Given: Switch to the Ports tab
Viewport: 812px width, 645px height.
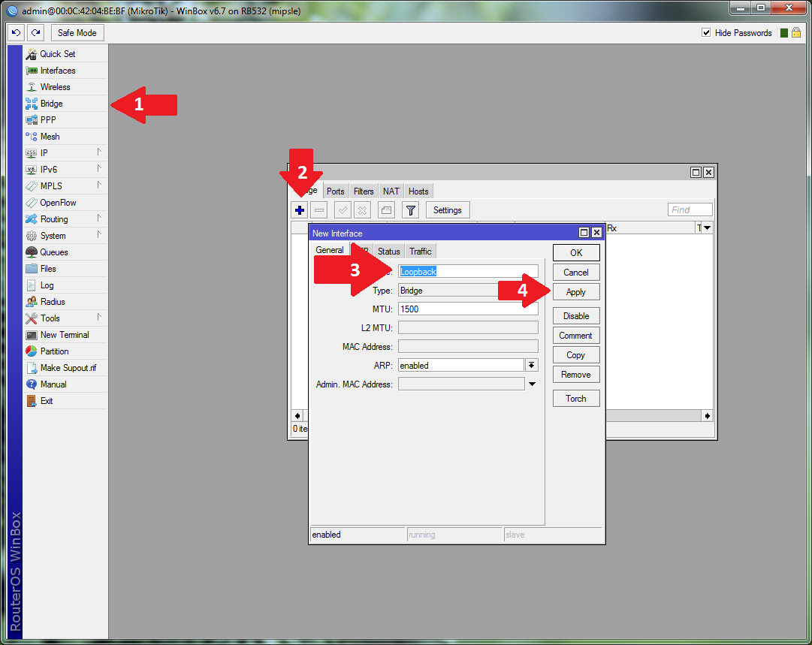Looking at the screenshot, I should click(x=336, y=191).
